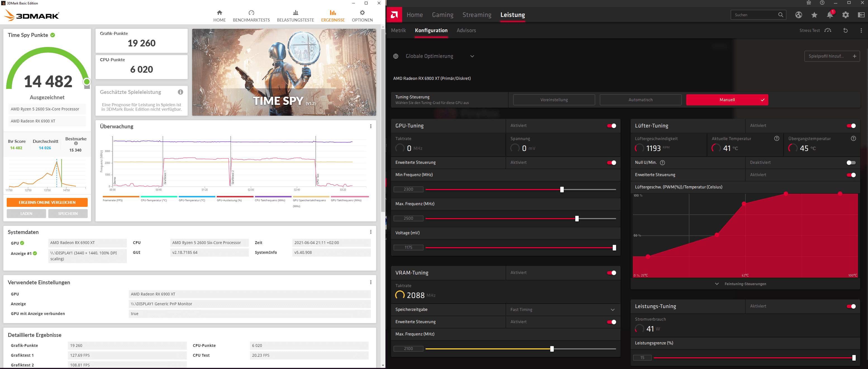Switch to the Advisors sub-tab

coord(466,30)
